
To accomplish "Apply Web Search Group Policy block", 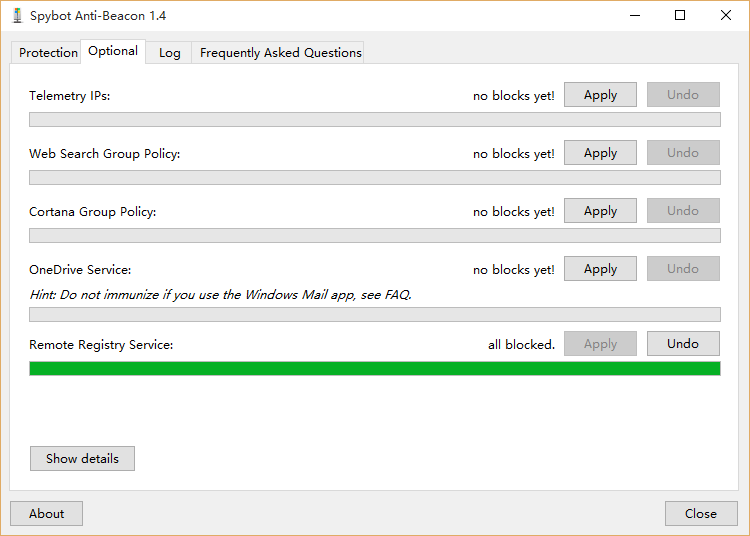I will tap(600, 153).
